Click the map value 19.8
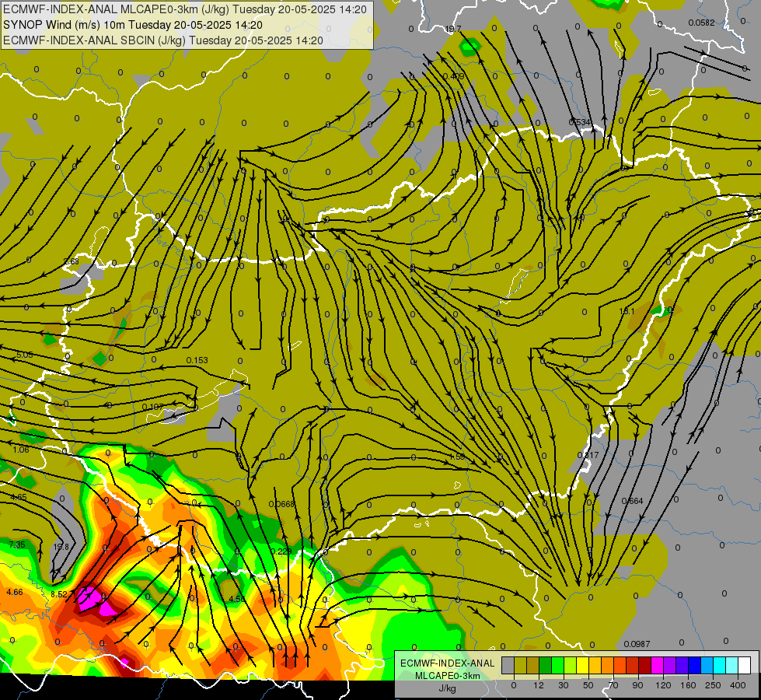Screen dimensions: 761x700 pos(61,547)
